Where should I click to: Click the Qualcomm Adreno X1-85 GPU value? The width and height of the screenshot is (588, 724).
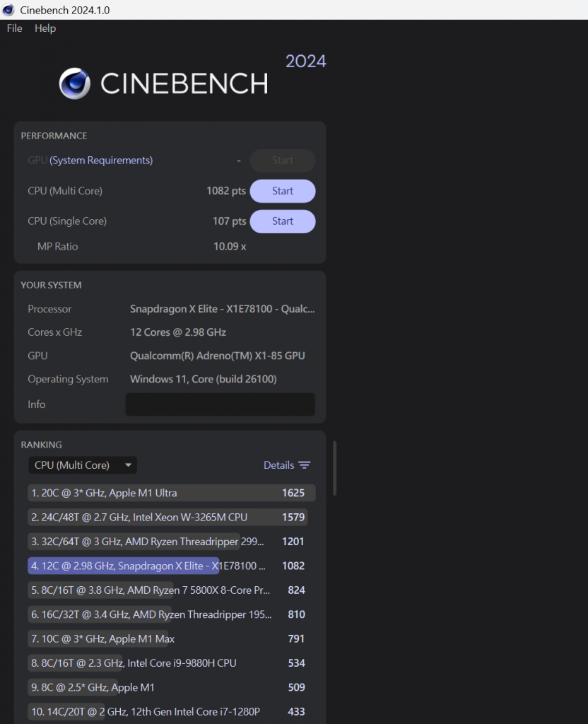pos(218,356)
